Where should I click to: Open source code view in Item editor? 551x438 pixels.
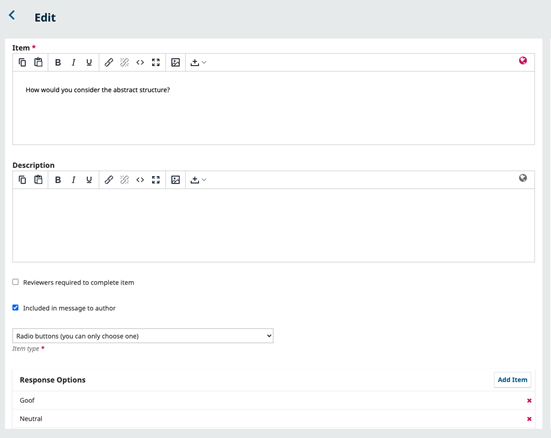pos(140,63)
